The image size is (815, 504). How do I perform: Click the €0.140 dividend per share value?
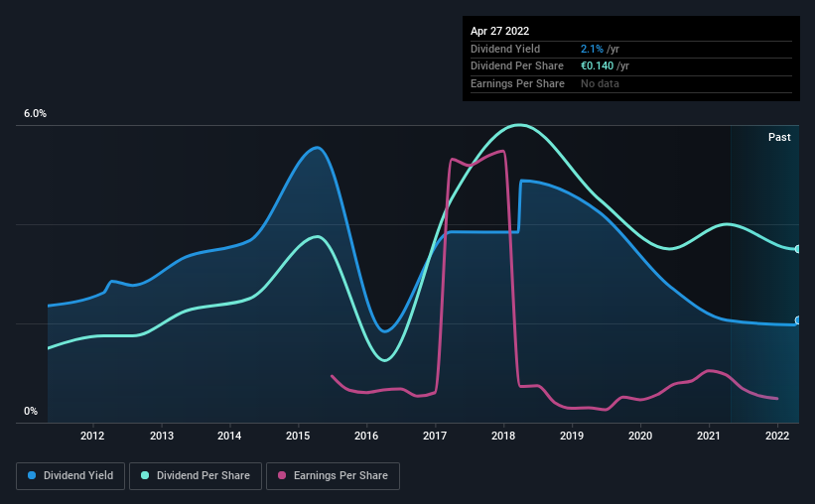coord(598,66)
